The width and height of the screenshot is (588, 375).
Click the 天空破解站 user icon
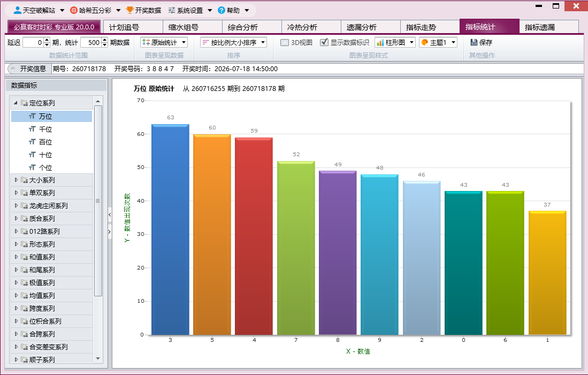tap(17, 10)
